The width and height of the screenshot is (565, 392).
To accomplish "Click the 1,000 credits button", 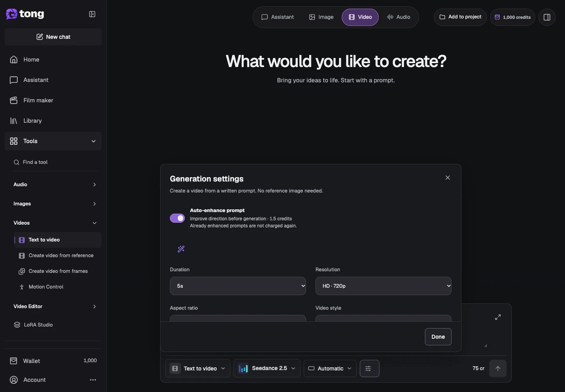I will coord(512,17).
